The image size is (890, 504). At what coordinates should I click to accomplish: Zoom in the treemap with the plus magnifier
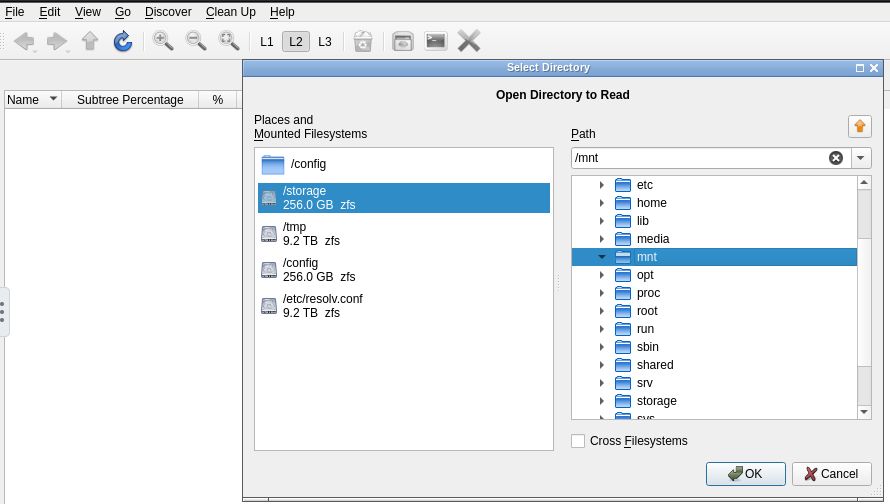(163, 41)
